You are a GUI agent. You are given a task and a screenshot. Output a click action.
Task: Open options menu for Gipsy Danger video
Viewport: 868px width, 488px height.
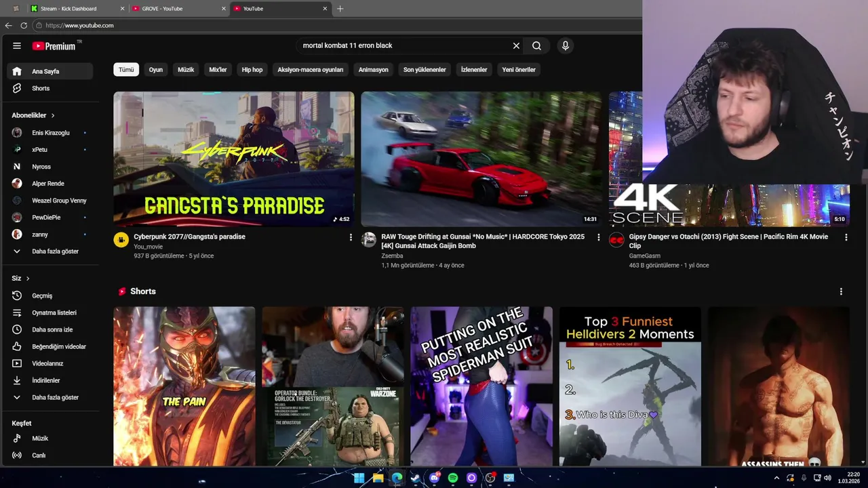(x=846, y=237)
